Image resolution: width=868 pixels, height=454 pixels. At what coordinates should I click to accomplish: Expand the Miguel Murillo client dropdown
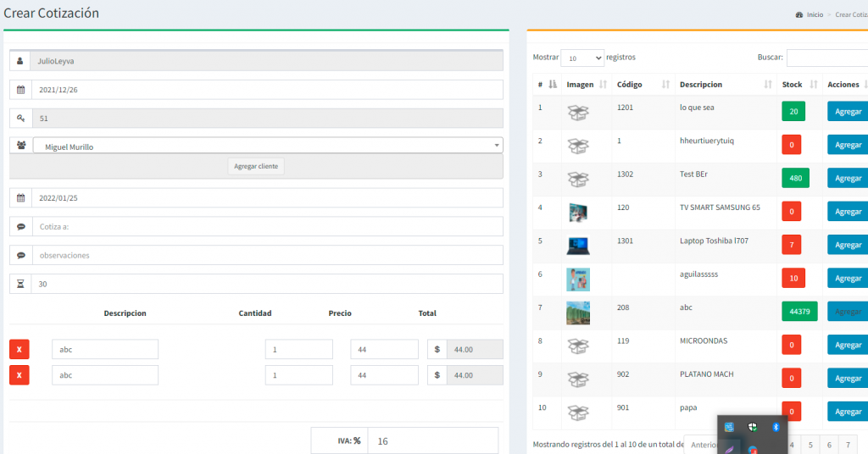coord(496,147)
